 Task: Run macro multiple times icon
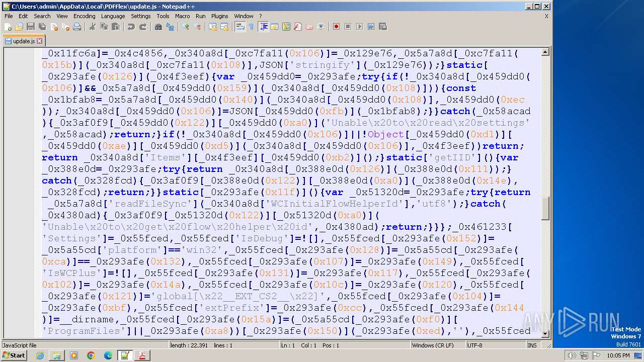coord(371,27)
